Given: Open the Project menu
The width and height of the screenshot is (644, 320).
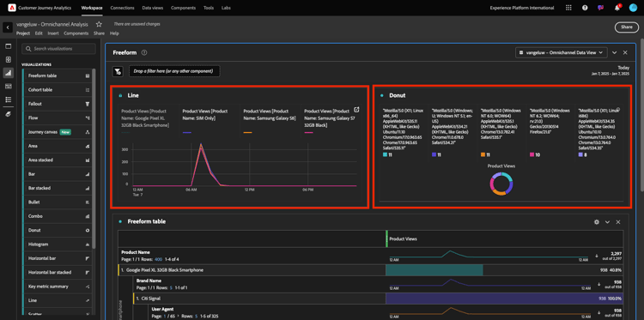Looking at the screenshot, I should [x=23, y=33].
